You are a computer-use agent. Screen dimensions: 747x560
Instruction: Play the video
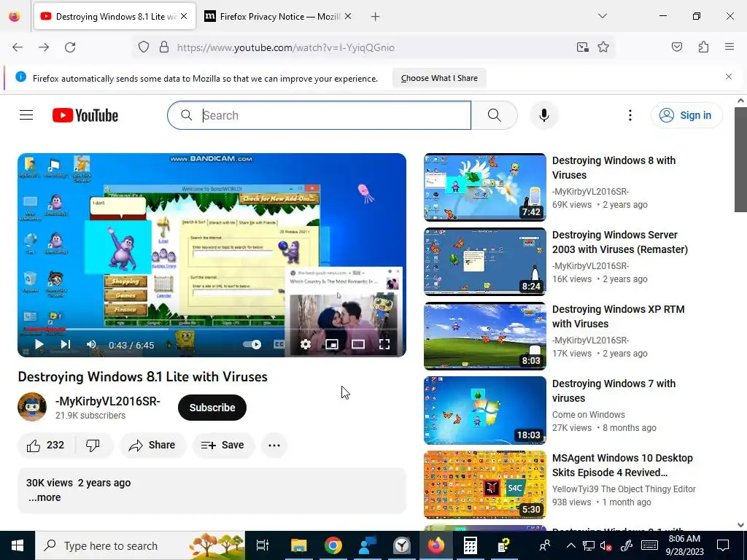[x=39, y=344]
